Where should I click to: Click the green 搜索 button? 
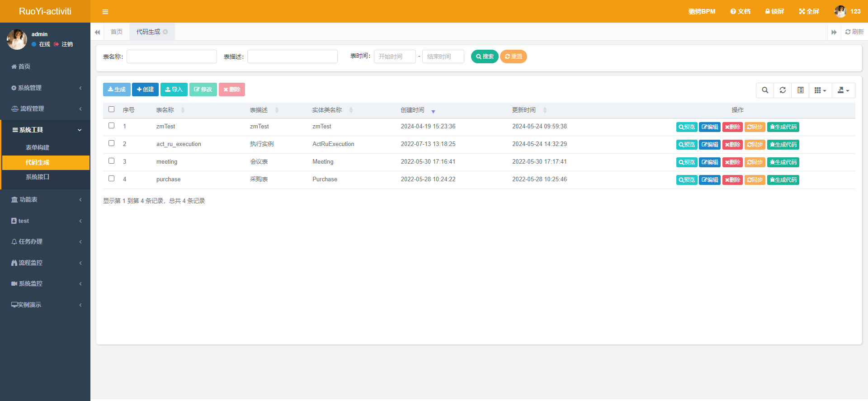[485, 57]
